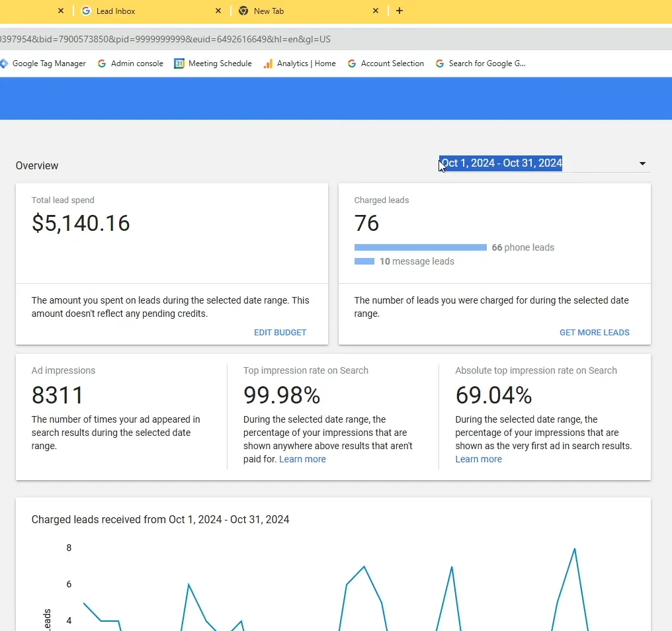Open Learn more under Top impression rate
Screen dimensions: 672x631
point(302,459)
